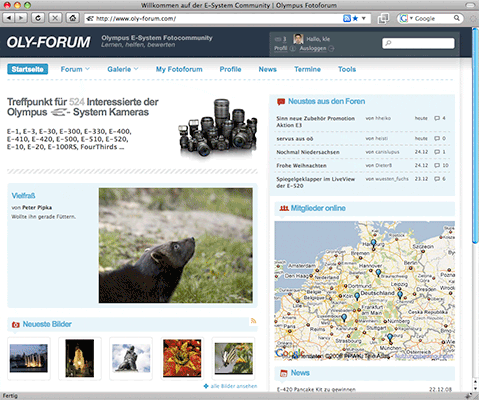Open news 'E-420 Pancake Kit zu gewinnen'
This screenshot has height=400, width=479.
click(x=316, y=389)
